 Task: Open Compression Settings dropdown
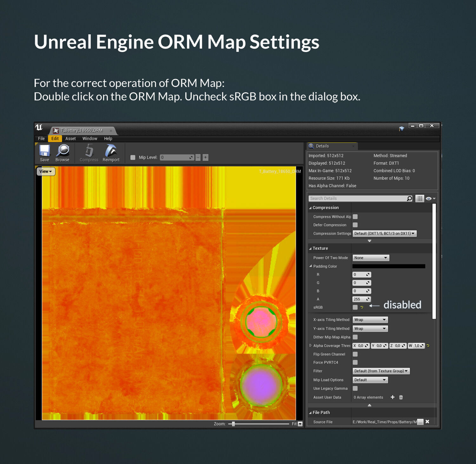coord(384,233)
